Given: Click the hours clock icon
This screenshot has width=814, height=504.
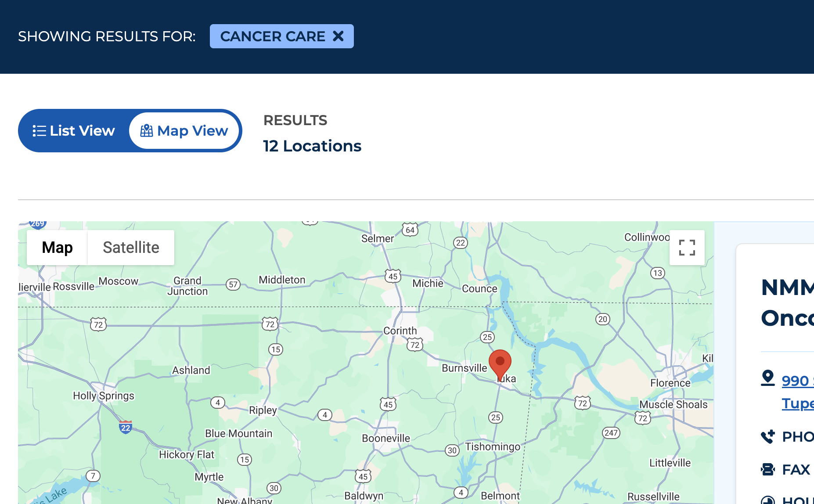Looking at the screenshot, I should (768, 500).
